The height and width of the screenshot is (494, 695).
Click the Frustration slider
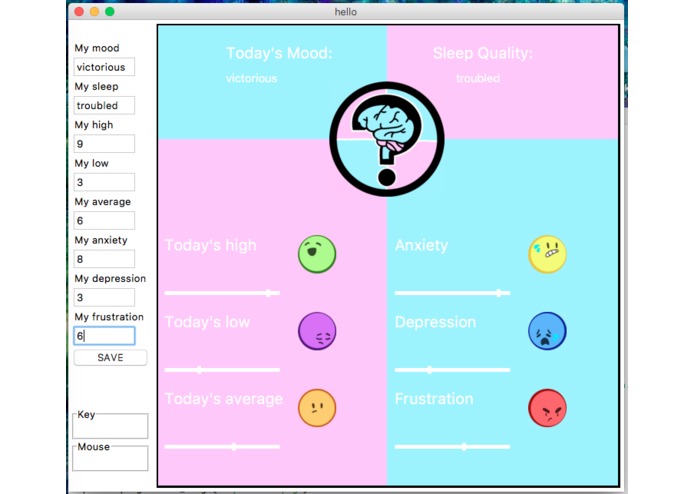(x=453, y=447)
